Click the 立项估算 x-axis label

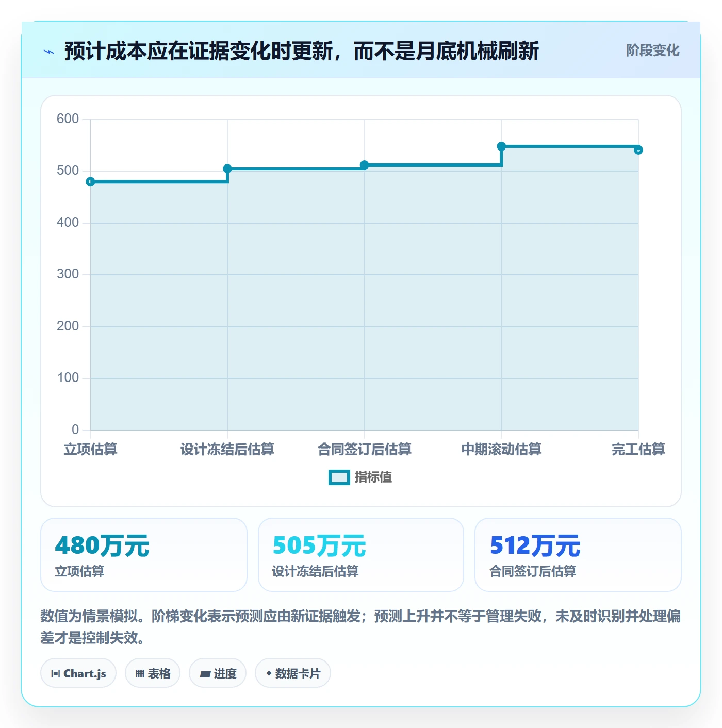tap(90, 449)
